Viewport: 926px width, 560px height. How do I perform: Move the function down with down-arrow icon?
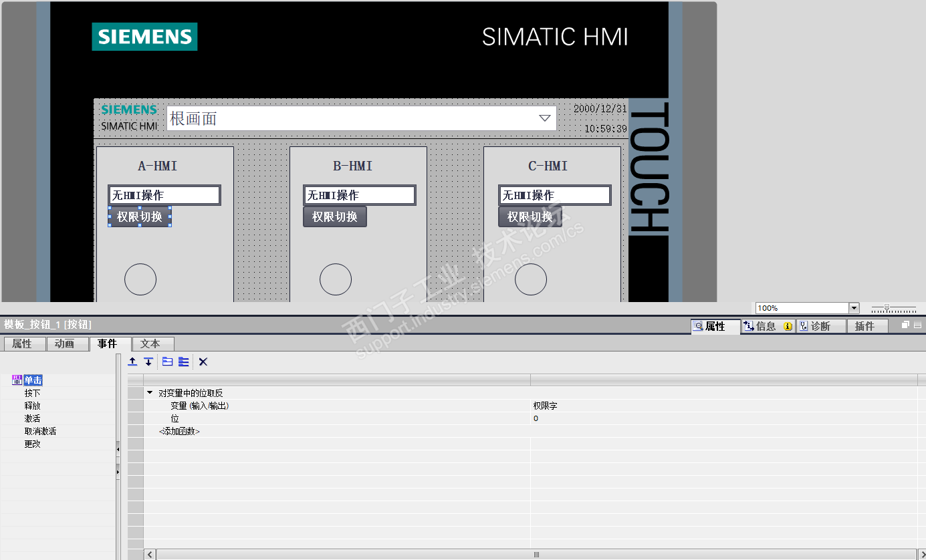point(148,362)
